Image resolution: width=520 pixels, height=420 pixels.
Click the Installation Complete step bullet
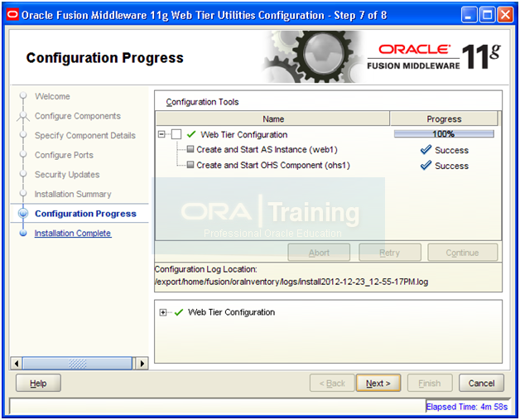coord(23,233)
